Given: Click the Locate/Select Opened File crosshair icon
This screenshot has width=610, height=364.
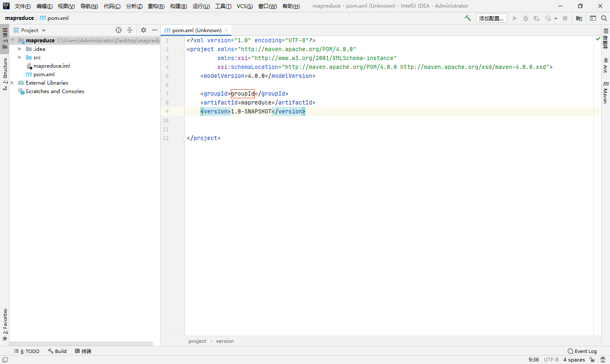Looking at the screenshot, I should point(119,30).
